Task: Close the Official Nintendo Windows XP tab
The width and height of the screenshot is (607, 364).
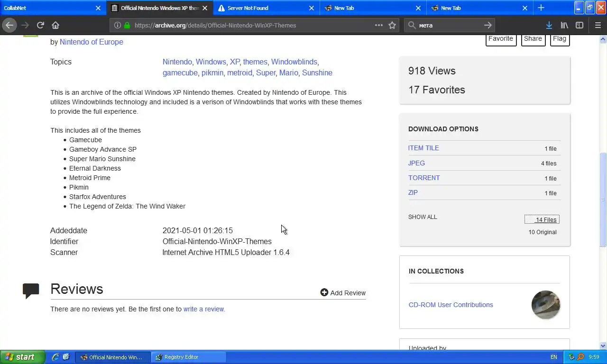Action: click(x=205, y=8)
